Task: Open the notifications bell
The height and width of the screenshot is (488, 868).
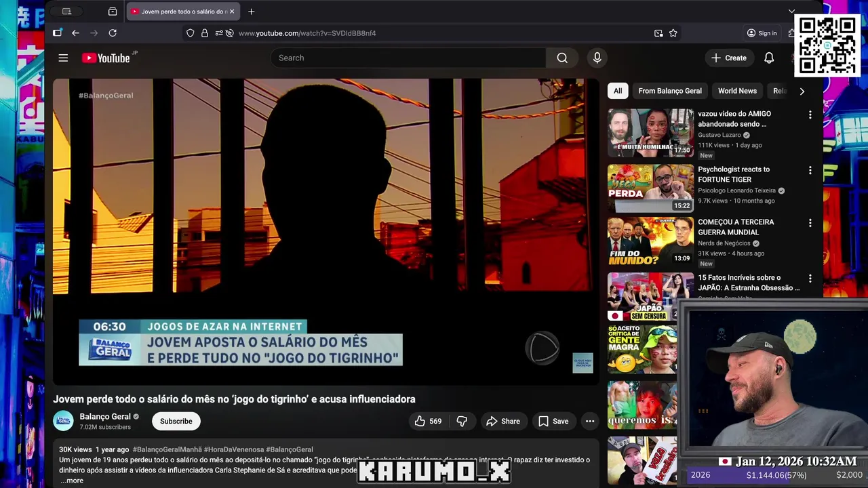Action: click(769, 58)
